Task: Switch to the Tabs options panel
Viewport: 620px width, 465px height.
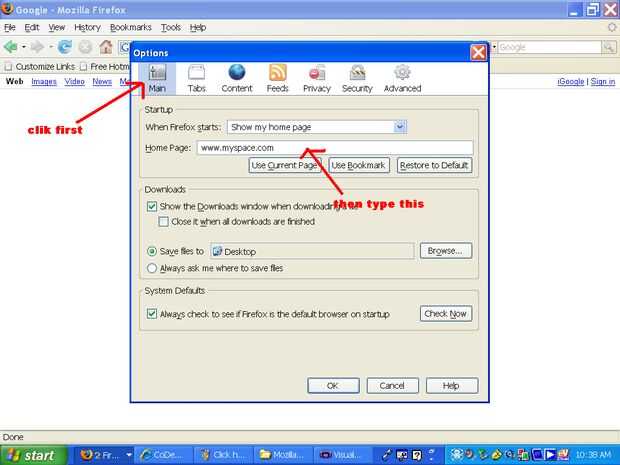Action: click(197, 79)
